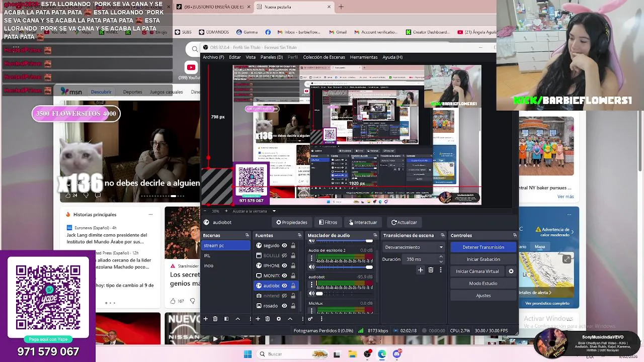The height and width of the screenshot is (362, 644).
Task: Select the Deportes tab on MSN page
Action: tap(132, 92)
